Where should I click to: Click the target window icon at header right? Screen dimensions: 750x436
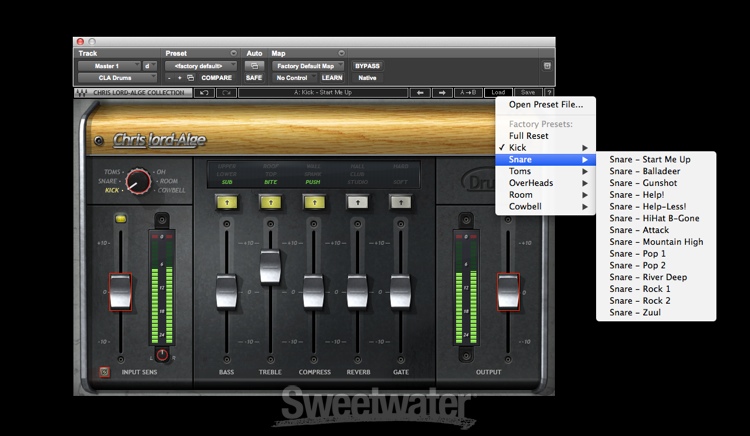[x=548, y=66]
